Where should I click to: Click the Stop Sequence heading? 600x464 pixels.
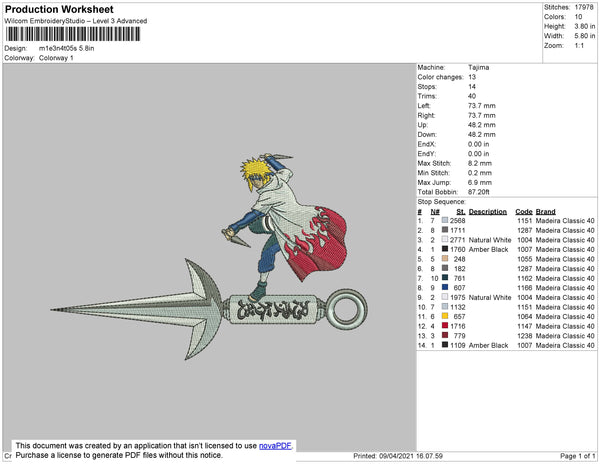(x=442, y=202)
